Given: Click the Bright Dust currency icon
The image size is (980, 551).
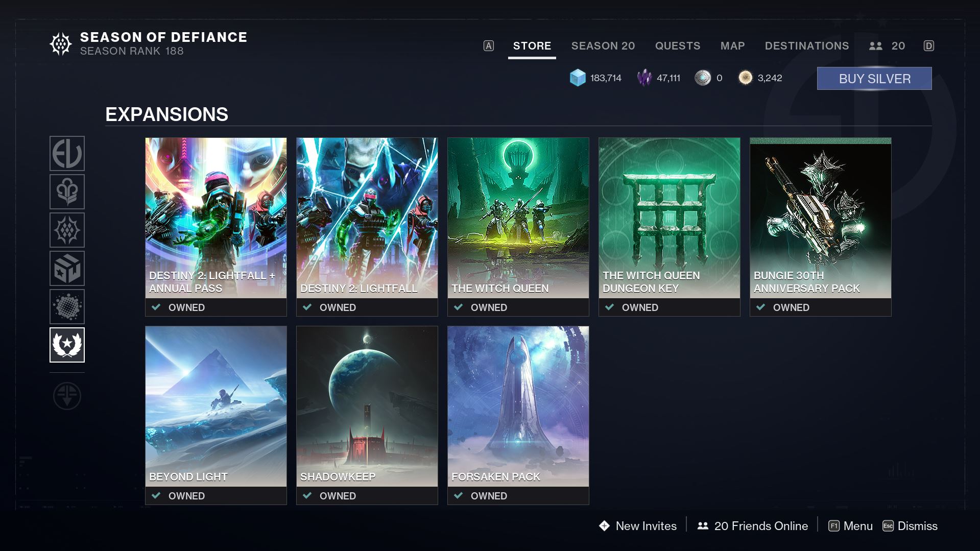Looking at the screenshot, I should click(746, 78).
